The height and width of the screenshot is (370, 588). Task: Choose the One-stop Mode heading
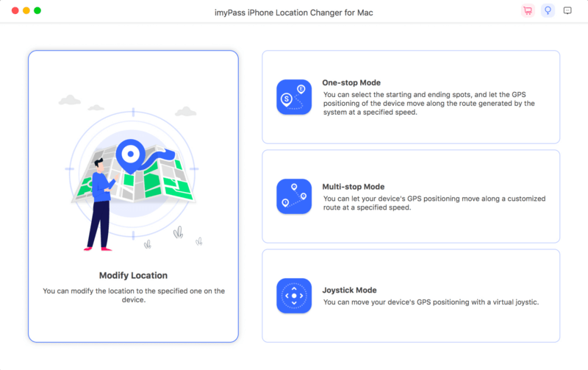[351, 82]
